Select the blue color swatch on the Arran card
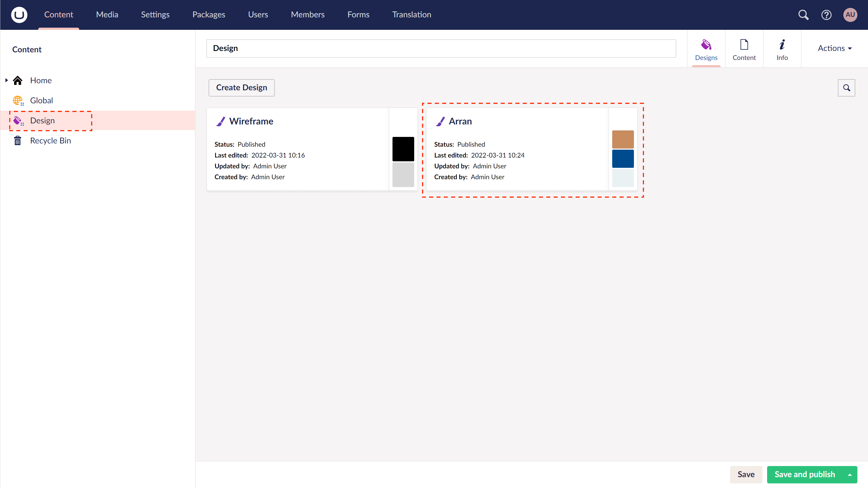The height and width of the screenshot is (488, 868). 623,159
